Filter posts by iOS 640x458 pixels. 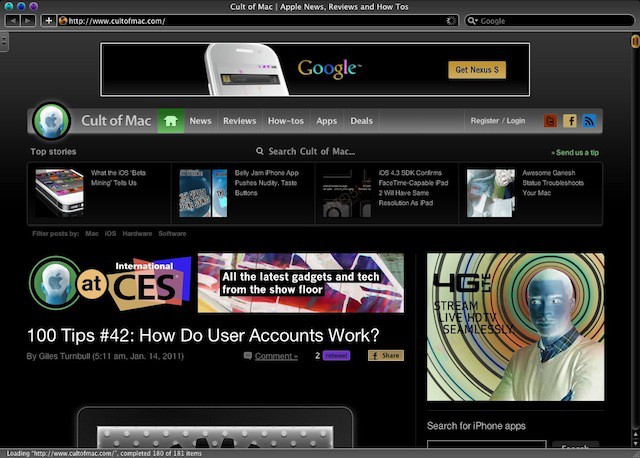110,233
